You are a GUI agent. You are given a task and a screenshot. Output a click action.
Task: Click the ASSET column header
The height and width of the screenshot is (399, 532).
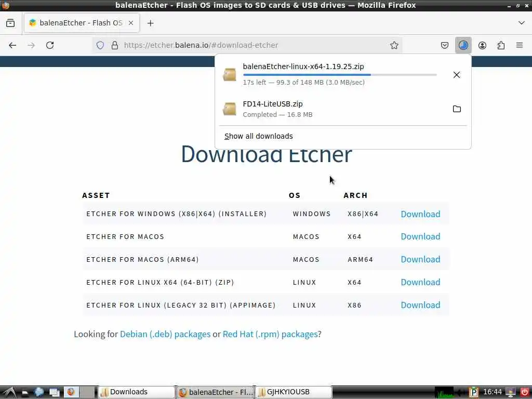pyautogui.click(x=96, y=195)
